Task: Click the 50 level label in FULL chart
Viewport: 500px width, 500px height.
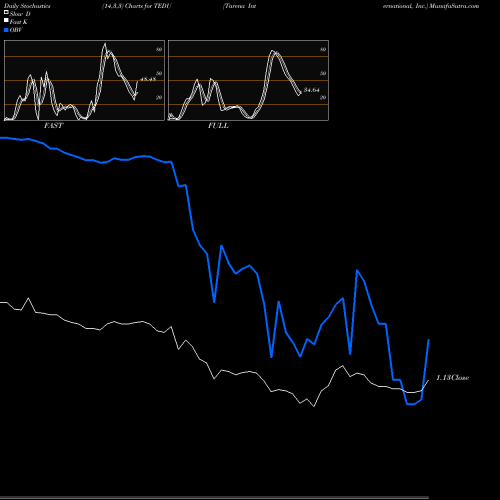Action: coord(323,73)
